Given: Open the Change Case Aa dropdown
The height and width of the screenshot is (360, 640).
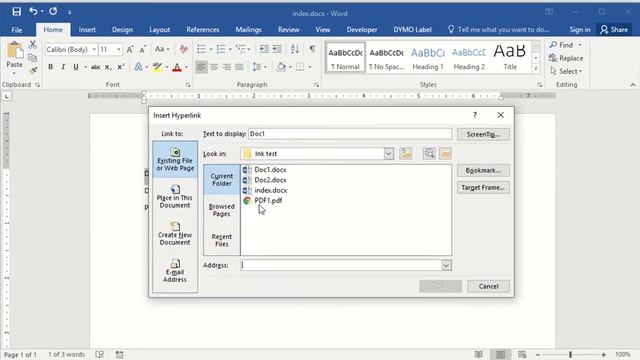Looking at the screenshot, I should (x=162, y=49).
